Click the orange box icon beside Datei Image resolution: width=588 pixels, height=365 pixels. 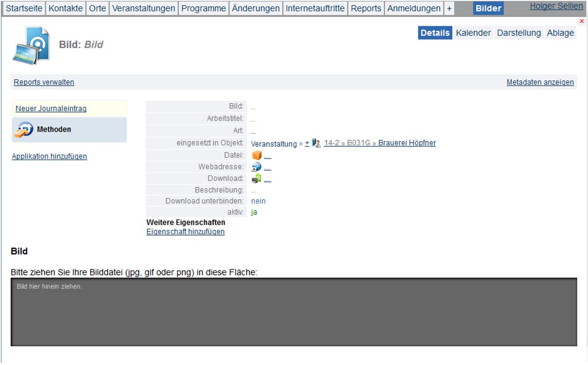[x=256, y=156]
